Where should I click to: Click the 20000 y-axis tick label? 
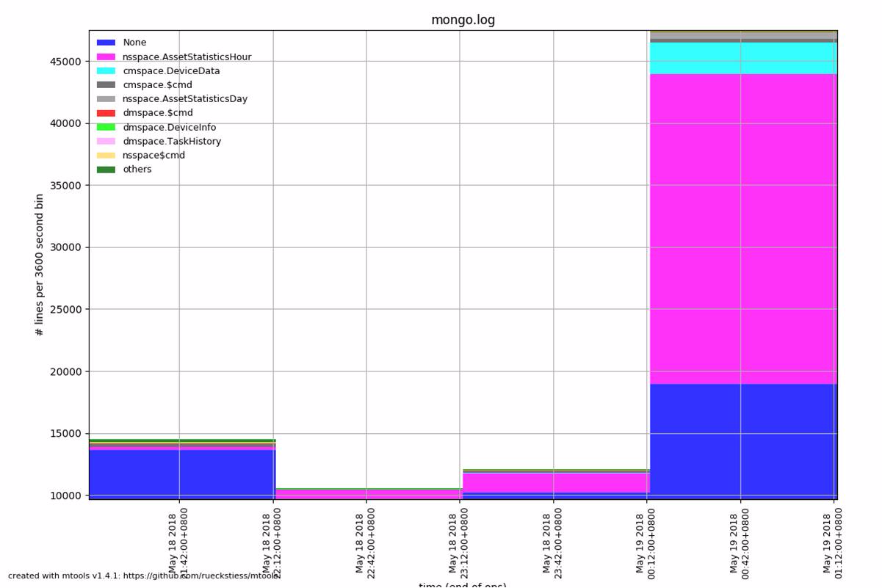[65, 371]
